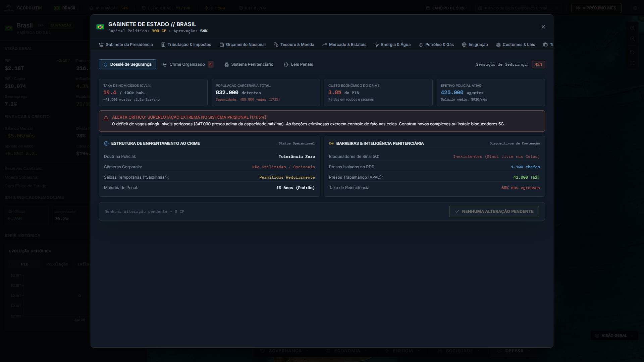
Task: Click the coins icon for Tesouro & Moeda
Action: tap(276, 45)
